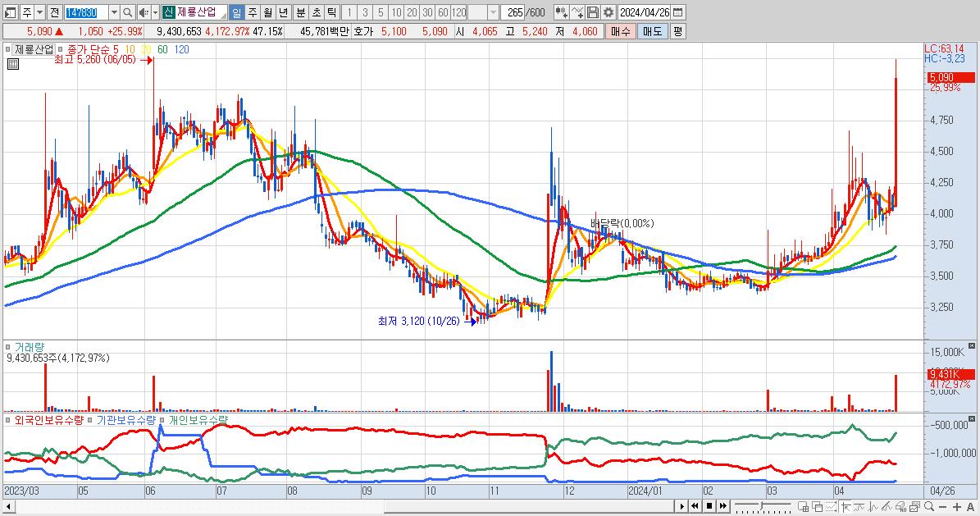Select the 틱 tick chart tab
The image size is (980, 516).
coord(332,11)
